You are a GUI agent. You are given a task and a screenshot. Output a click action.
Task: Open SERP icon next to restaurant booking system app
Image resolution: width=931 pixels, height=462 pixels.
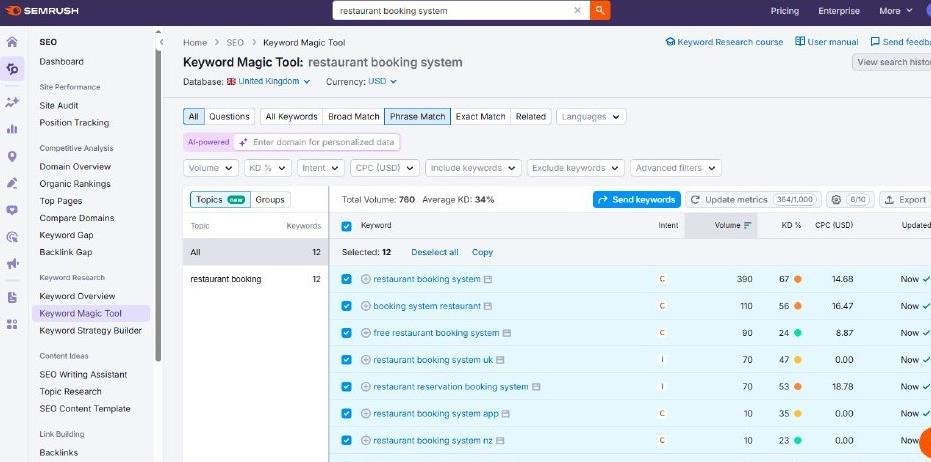coord(506,414)
